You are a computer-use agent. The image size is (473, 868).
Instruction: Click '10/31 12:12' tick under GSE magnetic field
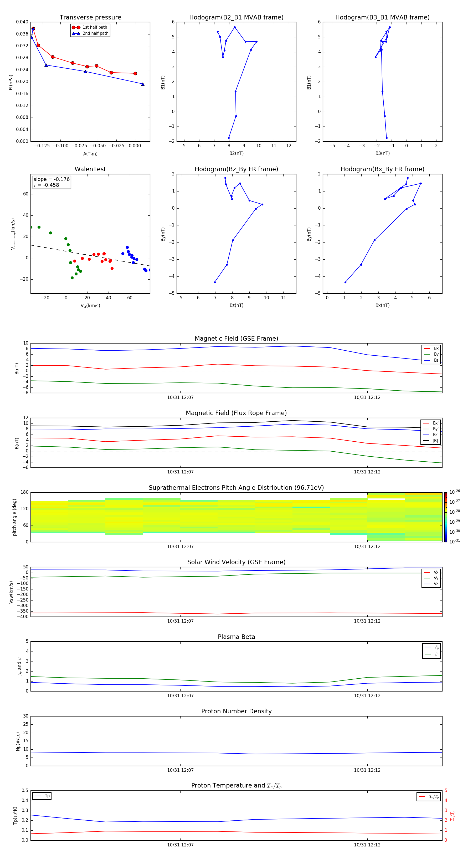click(367, 398)
